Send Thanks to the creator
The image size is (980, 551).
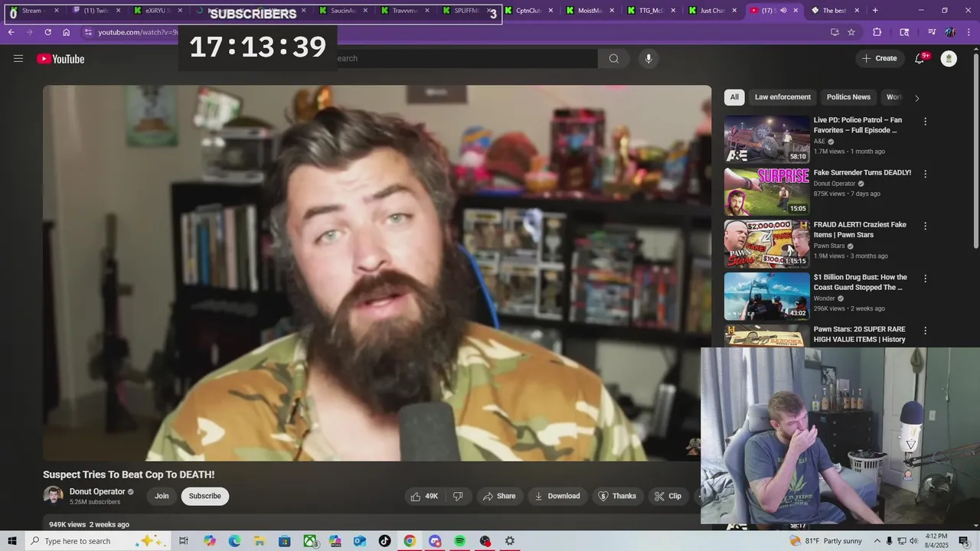click(x=617, y=496)
